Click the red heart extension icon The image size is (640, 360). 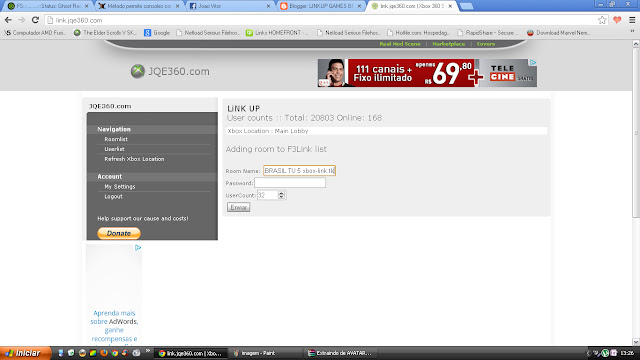click(x=617, y=20)
